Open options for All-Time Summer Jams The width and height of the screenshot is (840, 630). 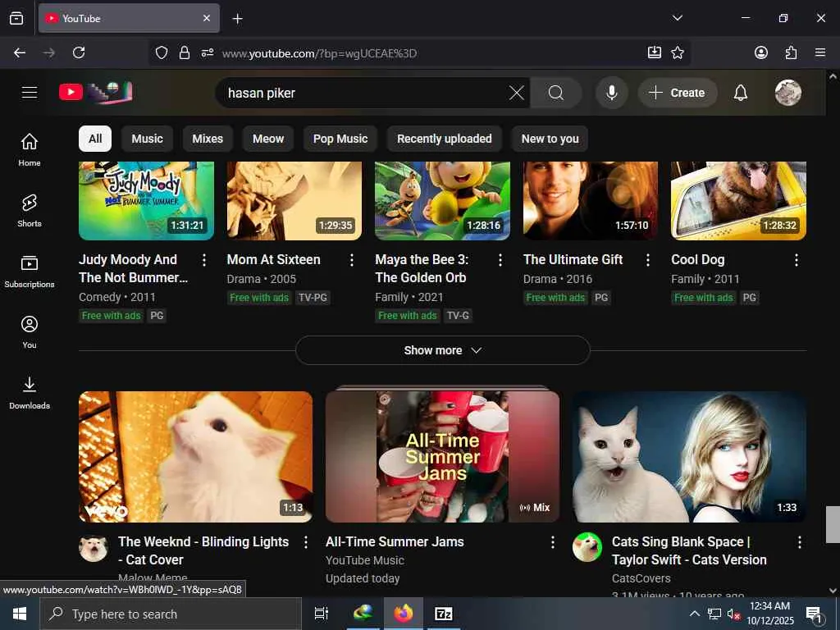[553, 542]
